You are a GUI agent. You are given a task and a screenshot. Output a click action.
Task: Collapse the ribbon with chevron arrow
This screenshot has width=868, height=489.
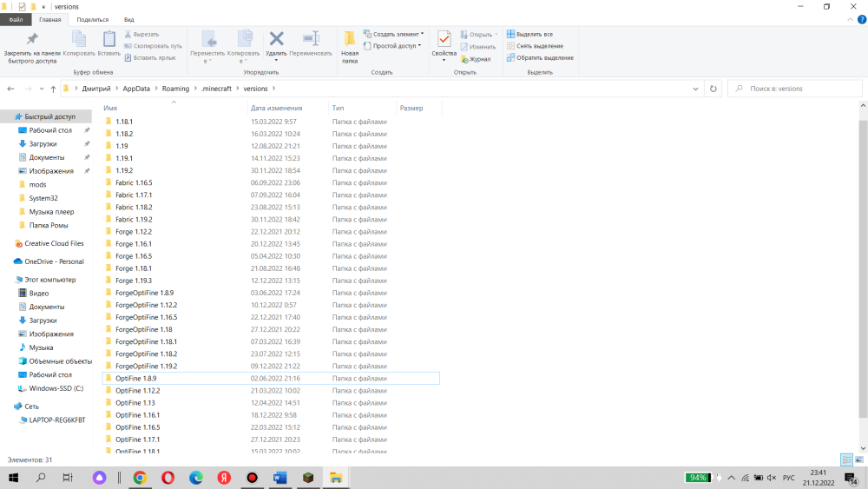(851, 19)
